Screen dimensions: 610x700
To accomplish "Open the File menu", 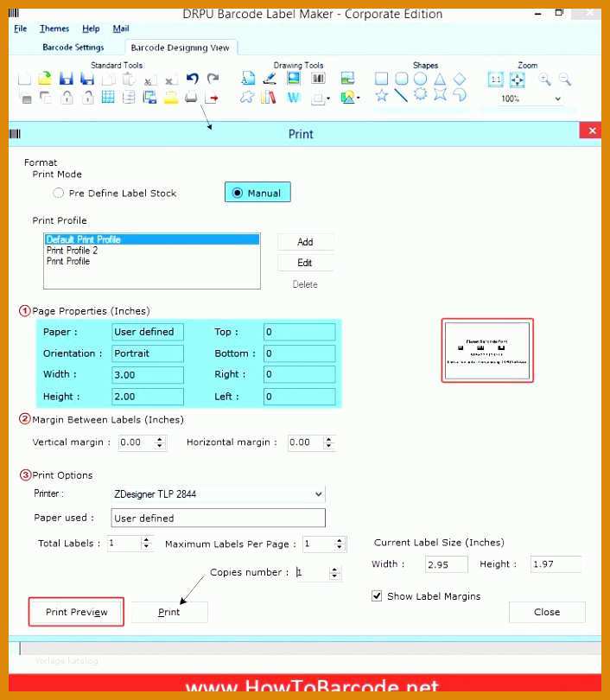I will click(21, 29).
